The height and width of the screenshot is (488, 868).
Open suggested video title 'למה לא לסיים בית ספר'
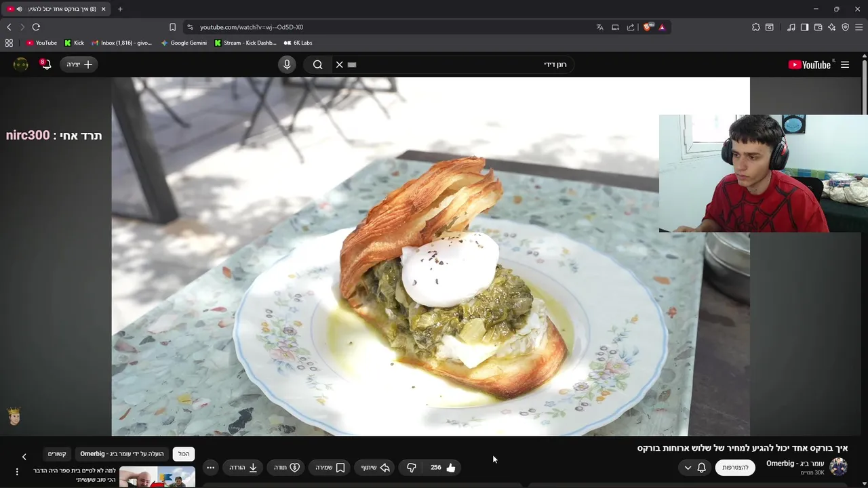pyautogui.click(x=75, y=475)
